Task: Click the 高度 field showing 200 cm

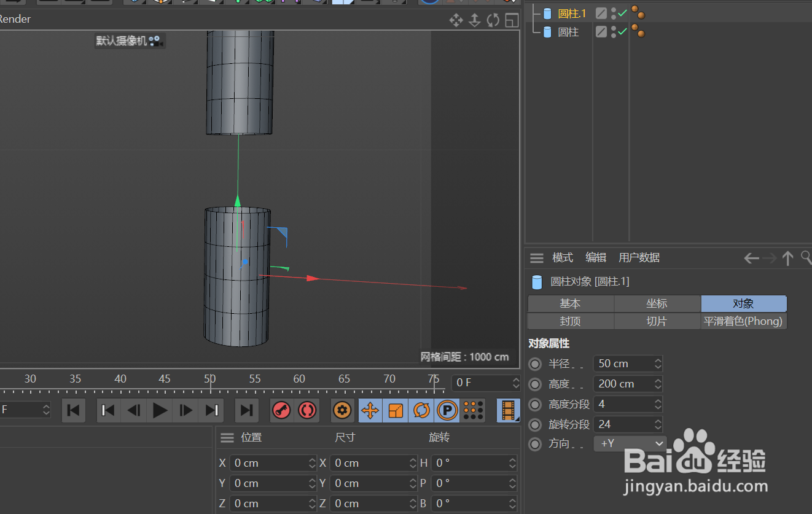Action: pyautogui.click(x=628, y=384)
